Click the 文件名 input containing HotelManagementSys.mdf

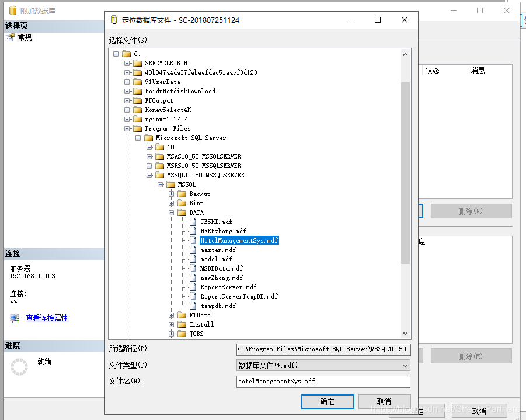click(323, 381)
